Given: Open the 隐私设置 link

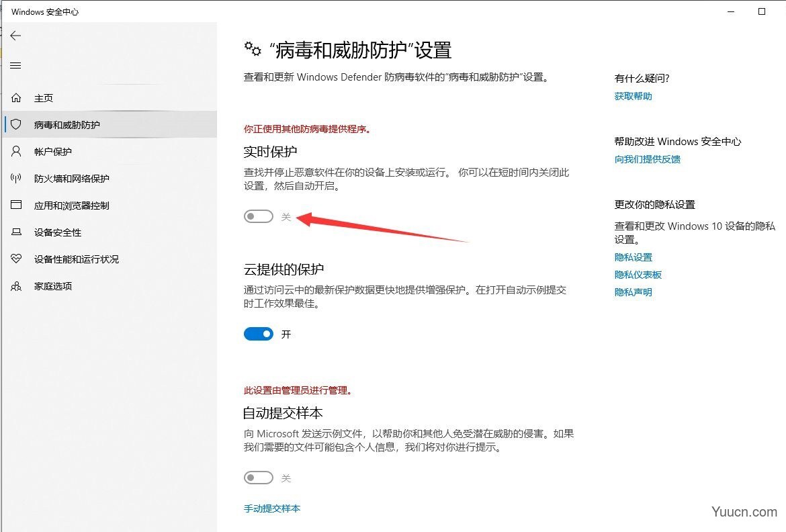Looking at the screenshot, I should [633, 257].
